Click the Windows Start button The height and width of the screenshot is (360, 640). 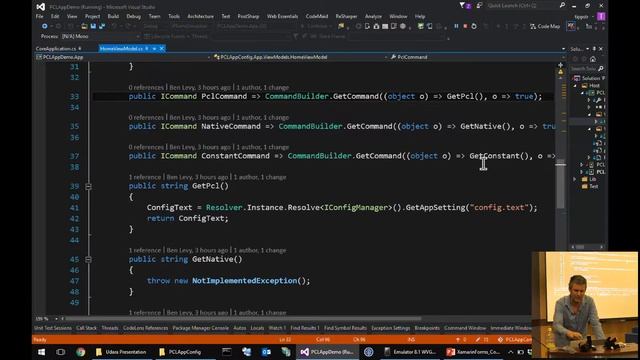42,352
